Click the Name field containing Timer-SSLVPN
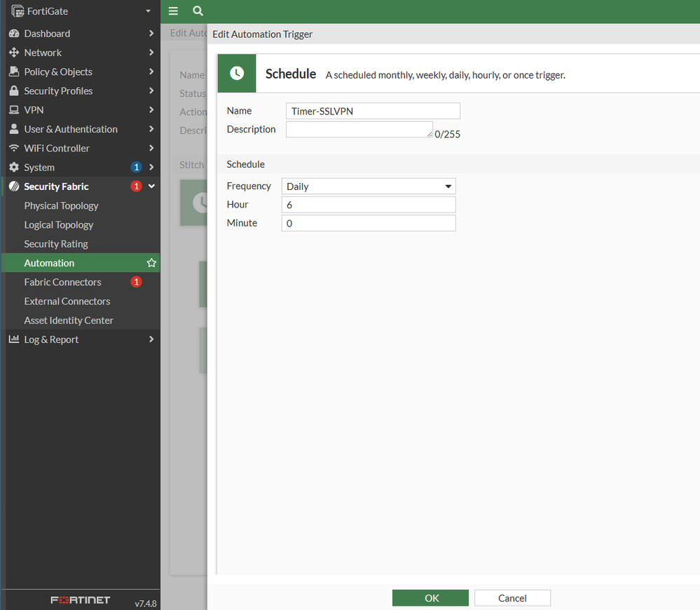 pos(373,111)
